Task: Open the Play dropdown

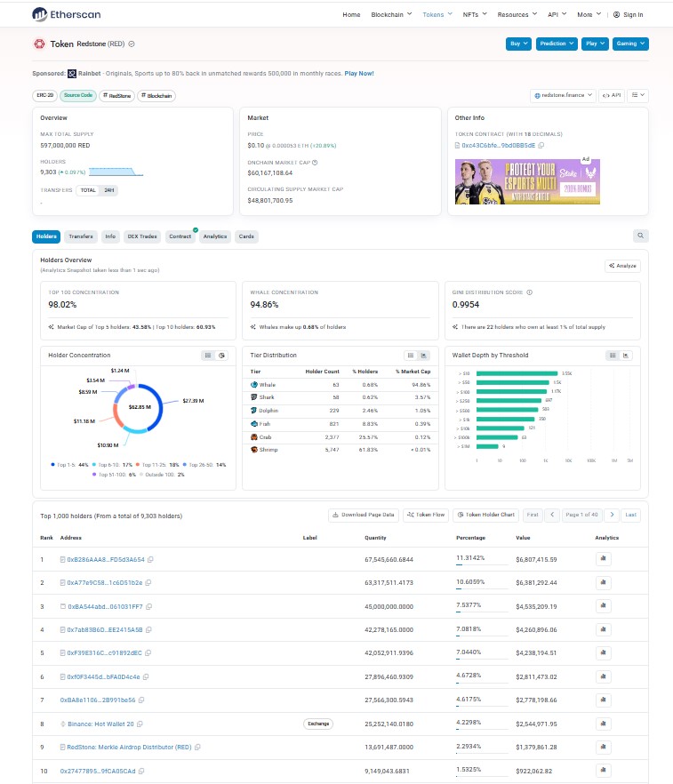Action: pyautogui.click(x=595, y=44)
